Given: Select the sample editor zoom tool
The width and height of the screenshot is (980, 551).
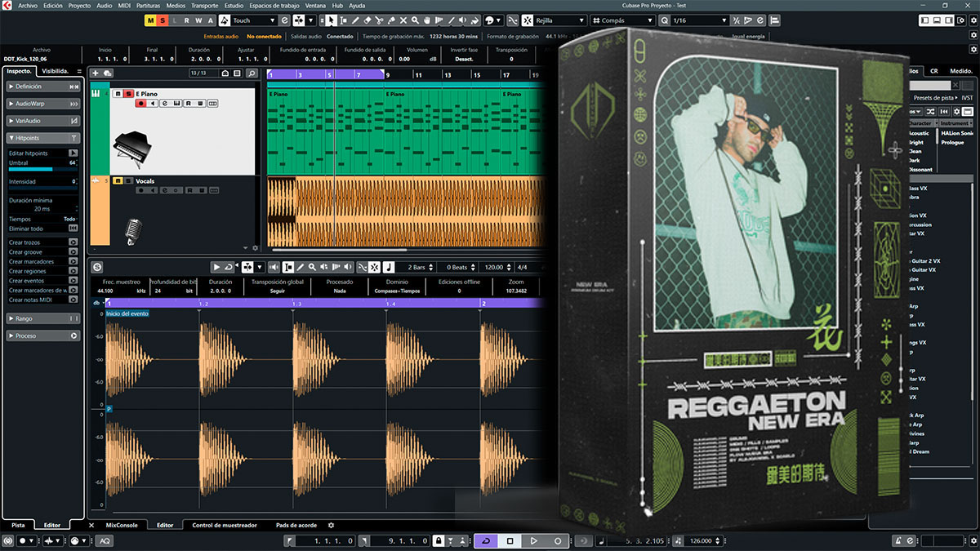Looking at the screenshot, I should [312, 267].
